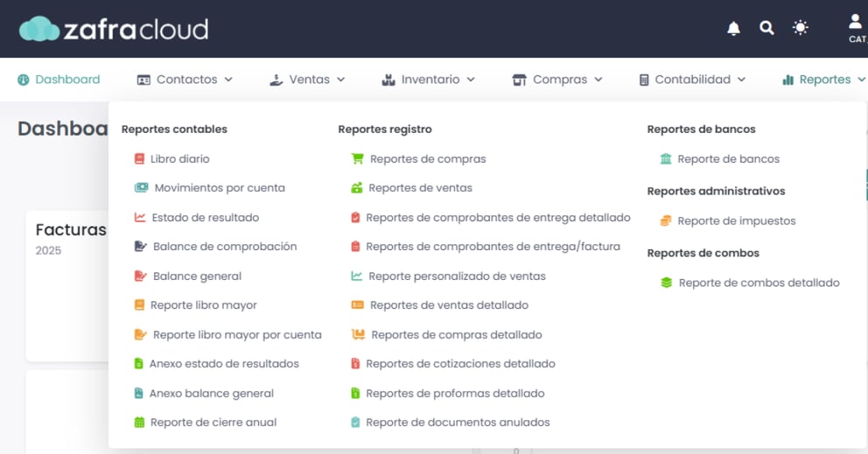Open Reporte de documentos anulados
The width and height of the screenshot is (868, 454).
458,423
